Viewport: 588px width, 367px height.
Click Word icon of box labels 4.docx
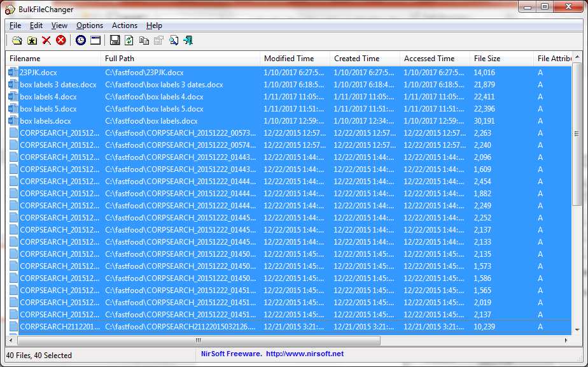[13, 97]
